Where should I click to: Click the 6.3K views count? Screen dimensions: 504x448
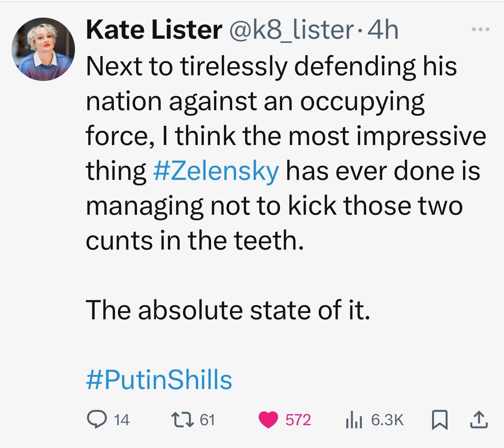pos(387,420)
